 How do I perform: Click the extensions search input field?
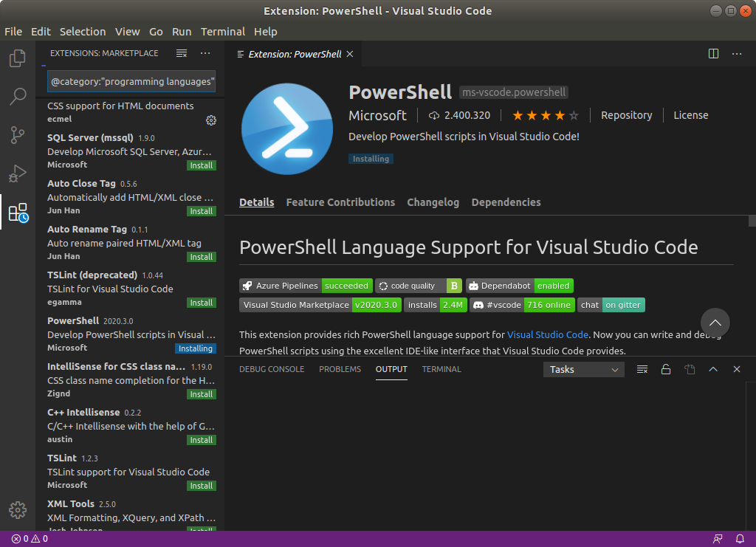(131, 81)
